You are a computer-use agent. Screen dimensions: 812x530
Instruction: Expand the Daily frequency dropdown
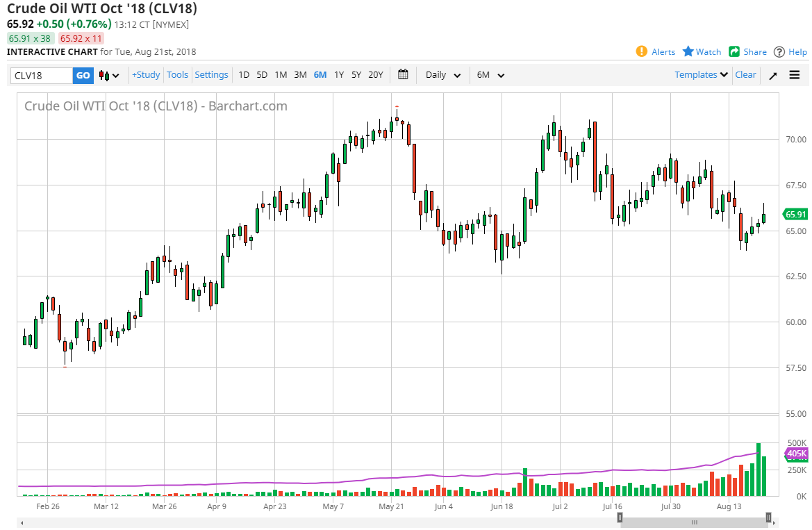tap(443, 75)
